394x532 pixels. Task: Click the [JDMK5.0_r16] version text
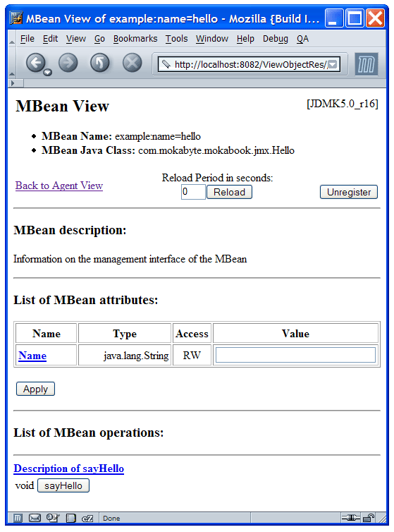point(343,104)
